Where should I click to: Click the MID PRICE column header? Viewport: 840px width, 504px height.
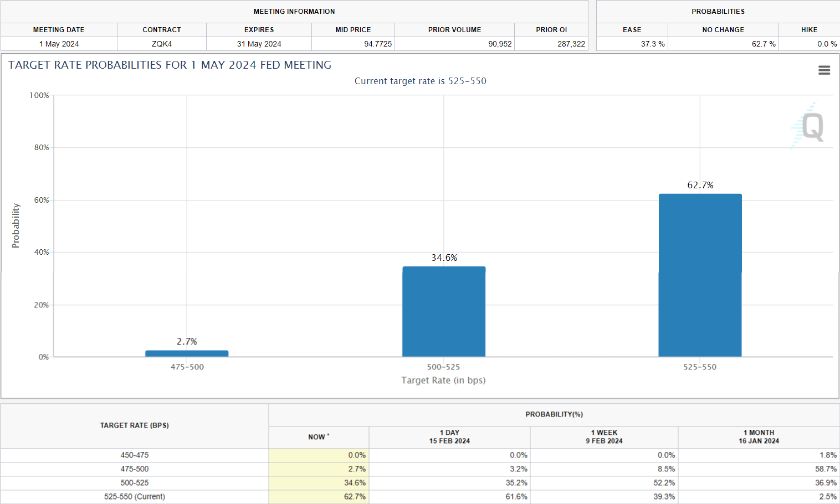click(353, 30)
